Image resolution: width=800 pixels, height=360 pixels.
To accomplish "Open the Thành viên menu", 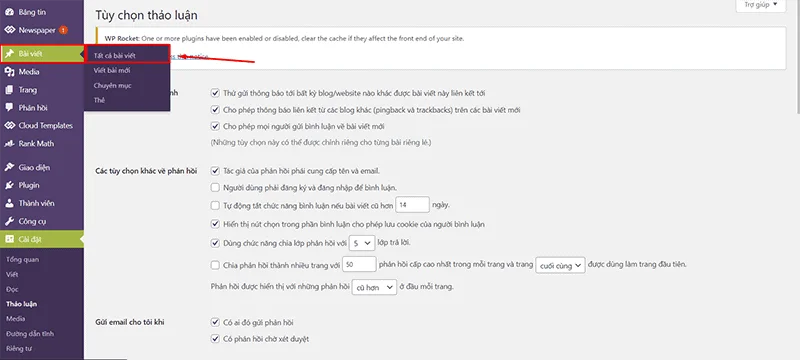I will click(x=42, y=203).
